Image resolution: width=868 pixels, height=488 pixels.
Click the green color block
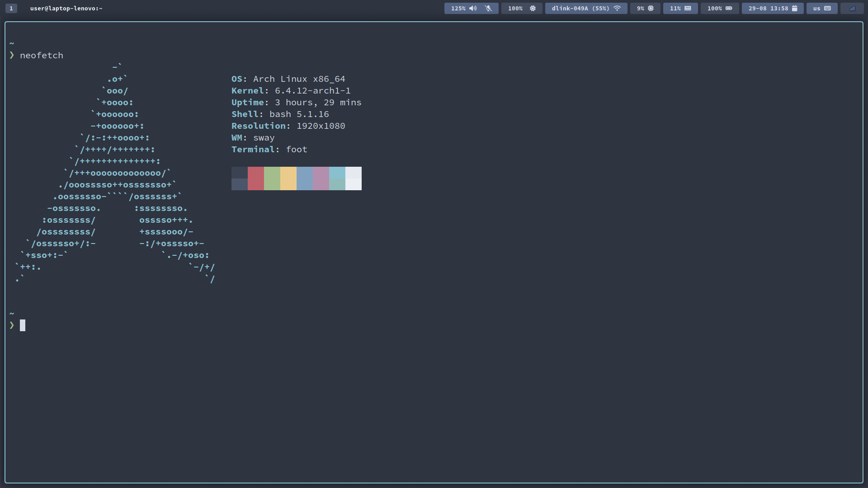click(272, 178)
